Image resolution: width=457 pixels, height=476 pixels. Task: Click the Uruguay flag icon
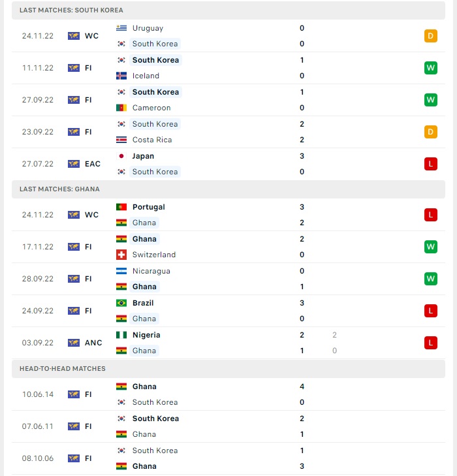pyautogui.click(x=121, y=28)
